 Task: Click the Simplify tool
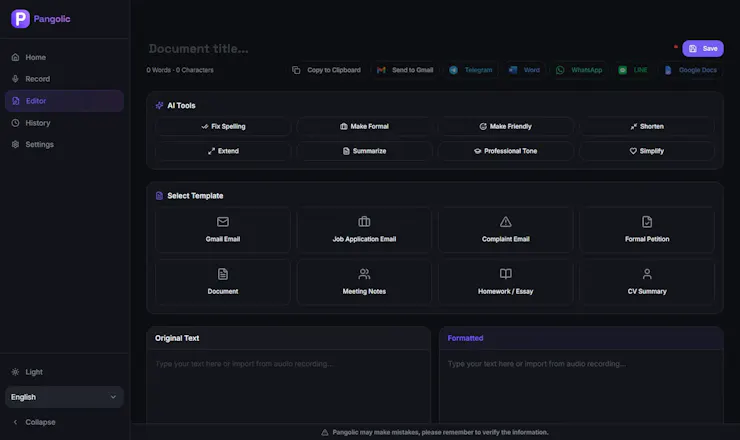point(647,151)
